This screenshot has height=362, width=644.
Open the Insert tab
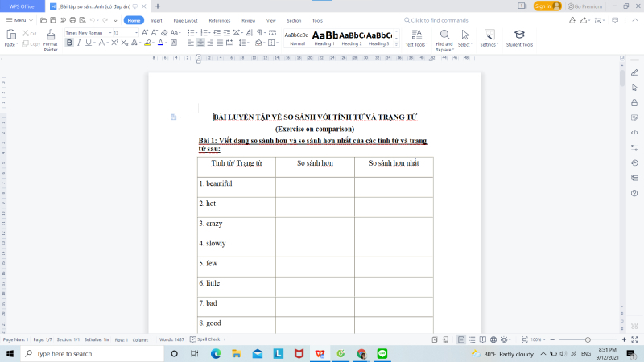click(x=156, y=20)
